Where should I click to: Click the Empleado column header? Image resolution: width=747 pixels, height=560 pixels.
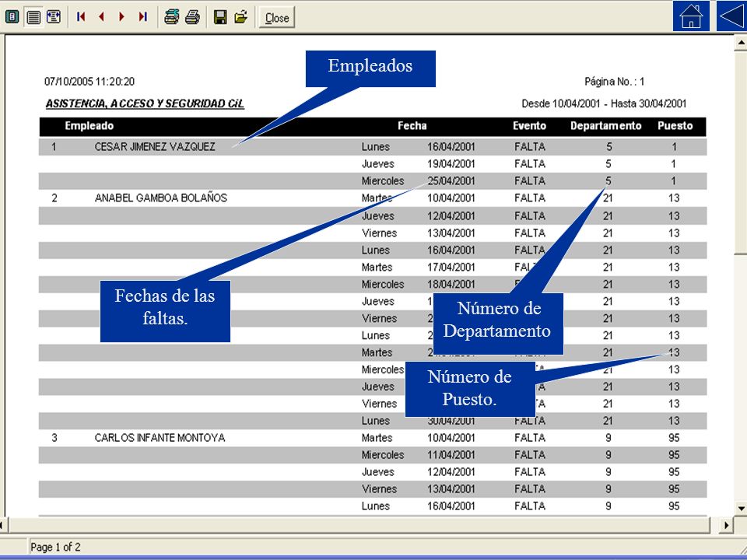[x=89, y=126]
